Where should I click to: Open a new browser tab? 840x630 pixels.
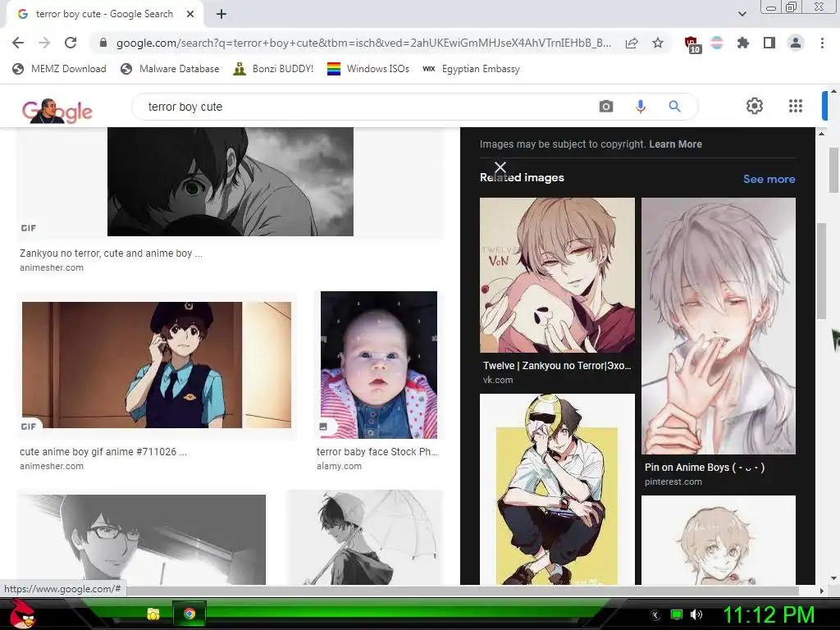coord(221,14)
